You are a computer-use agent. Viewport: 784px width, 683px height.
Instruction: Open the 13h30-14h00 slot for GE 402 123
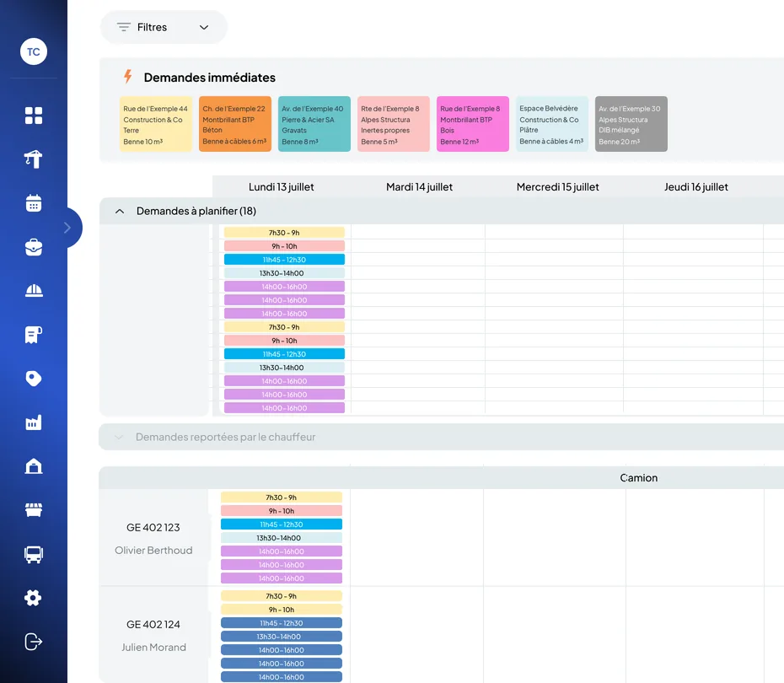[x=282, y=538]
